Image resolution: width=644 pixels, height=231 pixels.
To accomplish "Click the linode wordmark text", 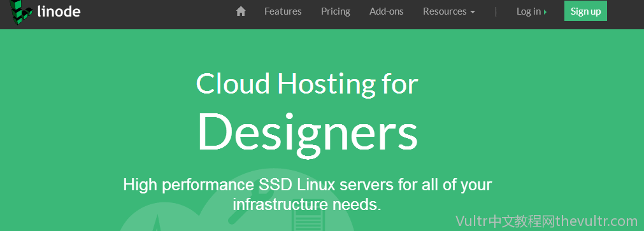I will 59,11.
